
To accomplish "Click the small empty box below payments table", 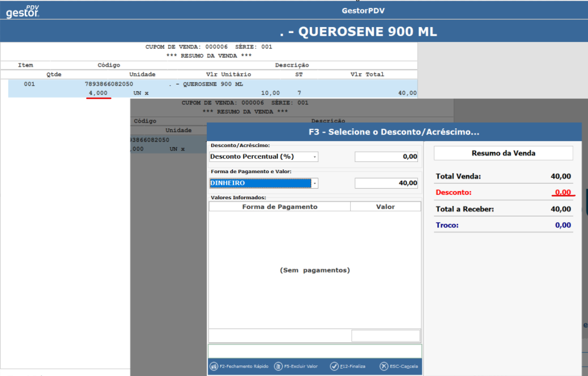I will 385,336.
